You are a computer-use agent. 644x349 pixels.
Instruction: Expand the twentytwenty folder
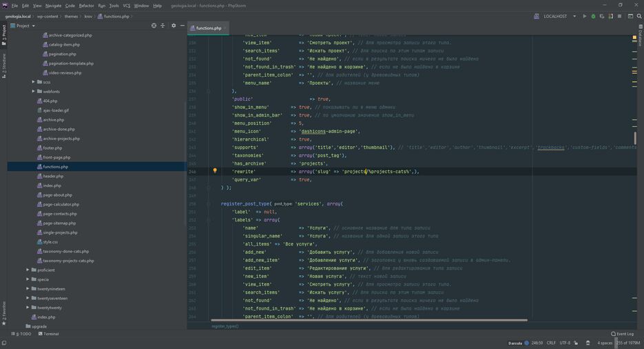coord(28,308)
